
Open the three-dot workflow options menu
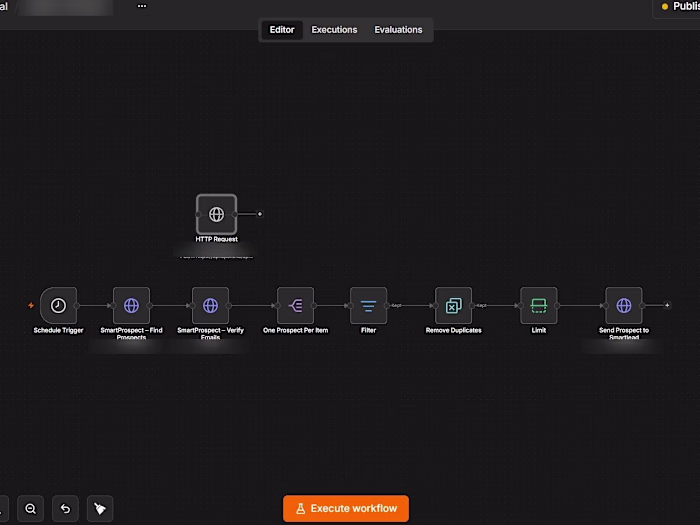(142, 6)
